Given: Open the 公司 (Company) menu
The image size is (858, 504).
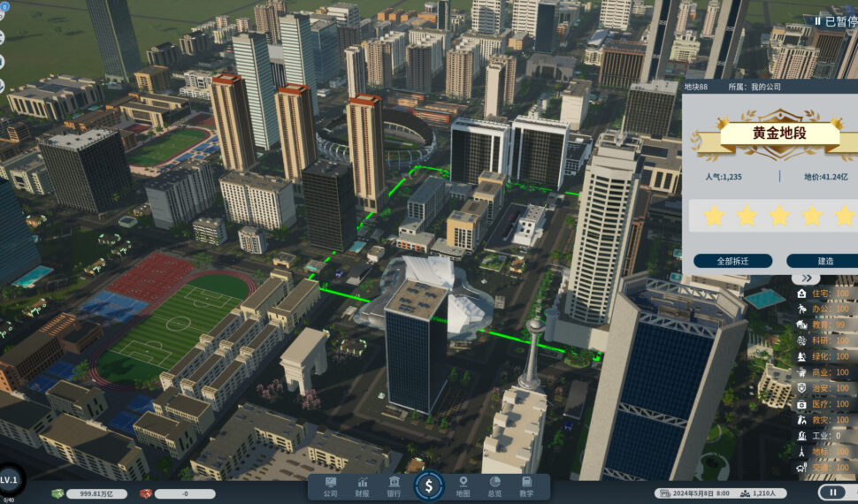Looking at the screenshot, I should point(330,486).
